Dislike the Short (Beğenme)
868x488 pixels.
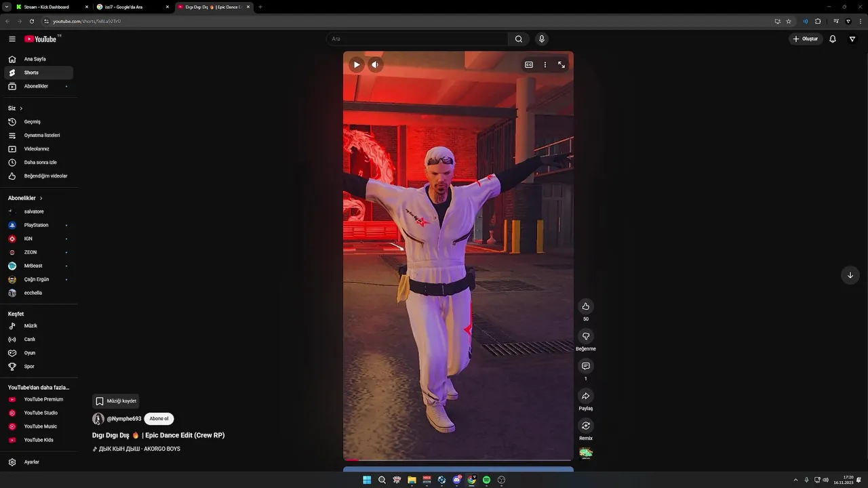(586, 336)
